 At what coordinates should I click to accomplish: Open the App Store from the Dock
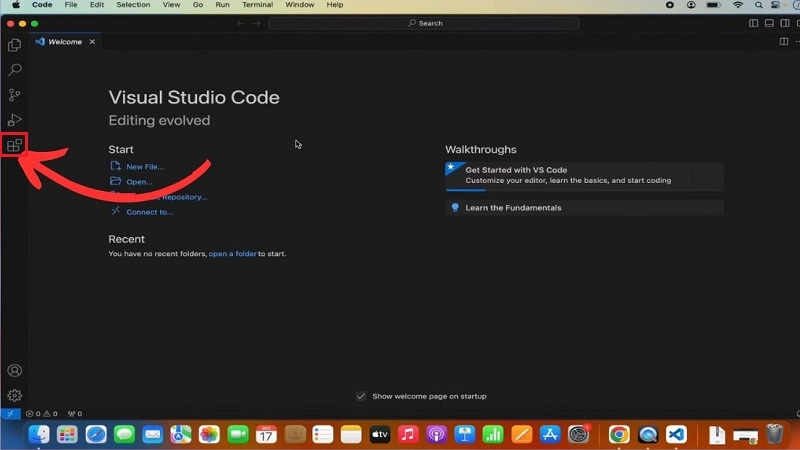(550, 434)
